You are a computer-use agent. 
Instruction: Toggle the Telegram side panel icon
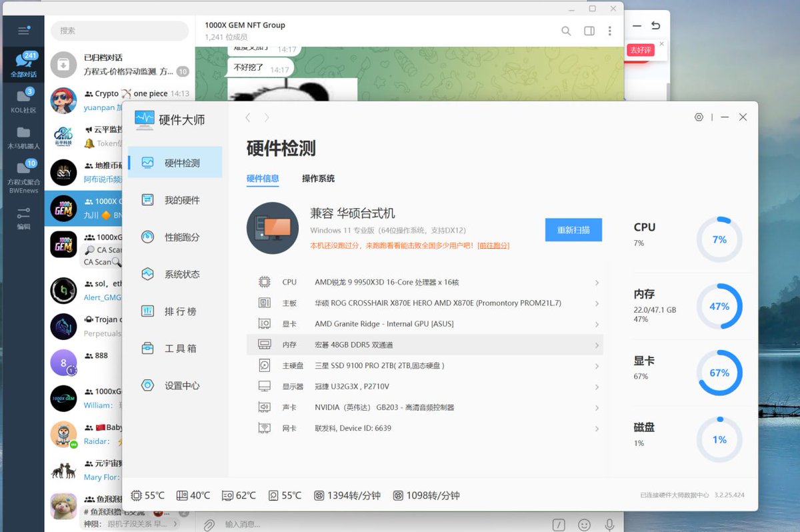pyautogui.click(x=589, y=31)
